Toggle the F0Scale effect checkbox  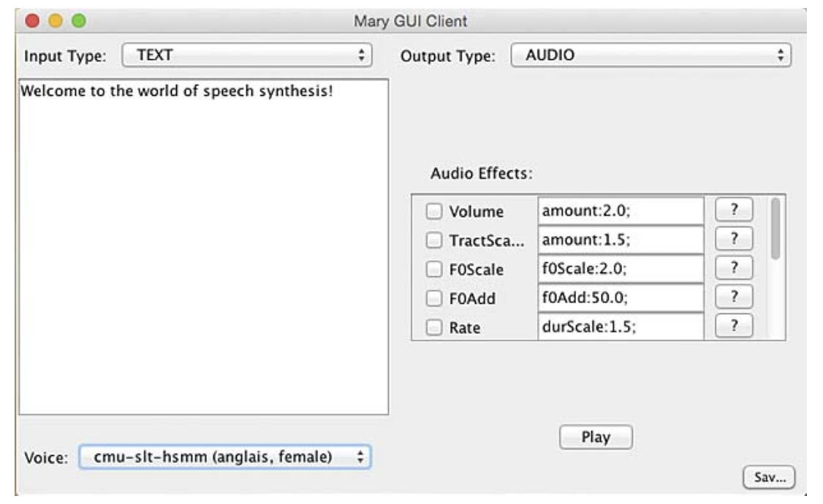click(434, 270)
